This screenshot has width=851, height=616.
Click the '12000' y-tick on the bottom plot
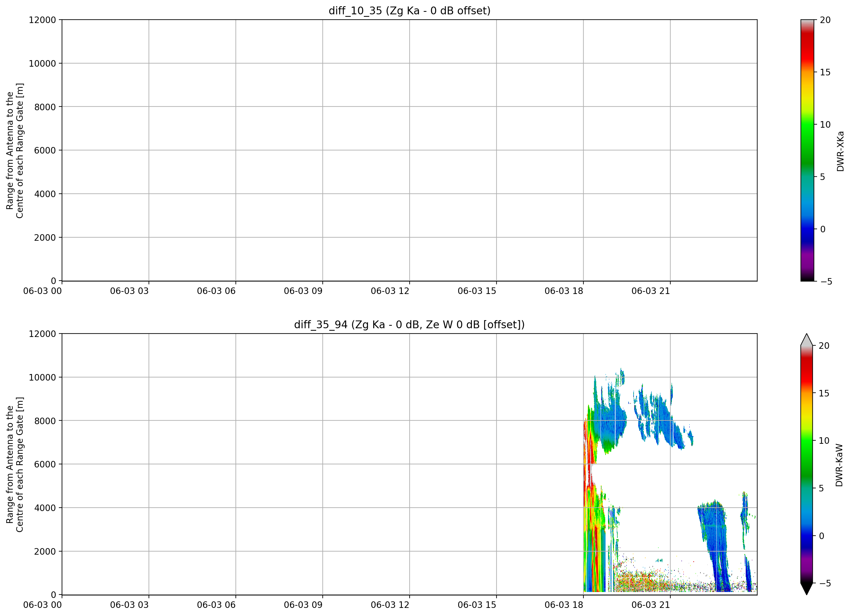[42, 334]
